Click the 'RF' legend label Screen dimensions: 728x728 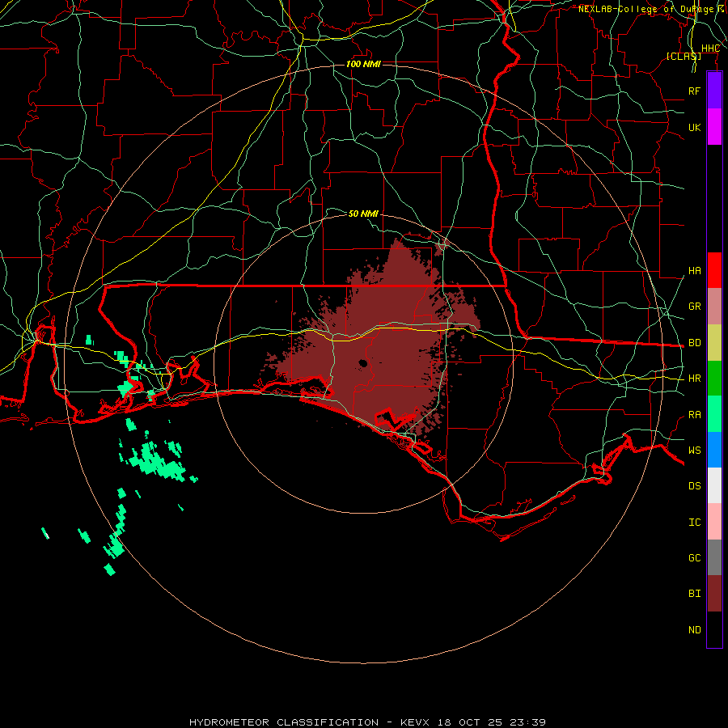click(694, 91)
